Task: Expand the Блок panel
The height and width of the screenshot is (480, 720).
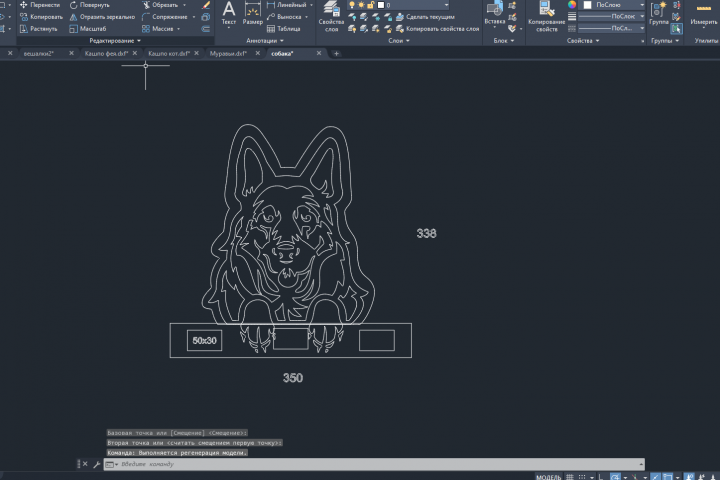Action: click(x=504, y=41)
